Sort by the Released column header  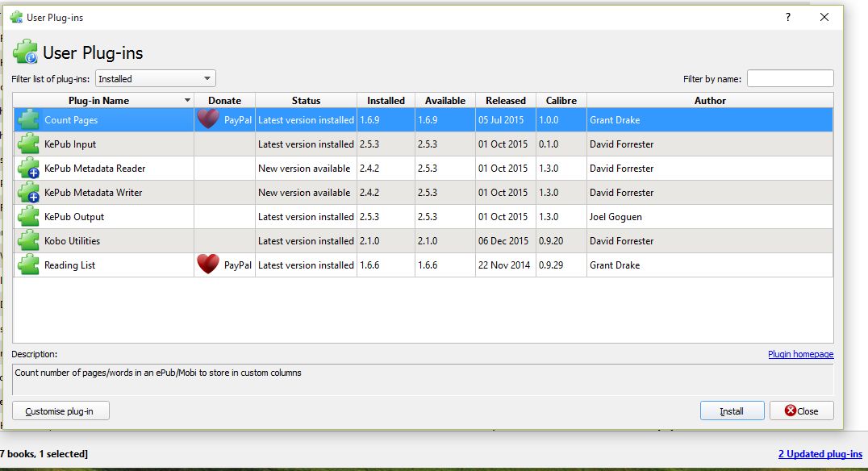point(506,100)
